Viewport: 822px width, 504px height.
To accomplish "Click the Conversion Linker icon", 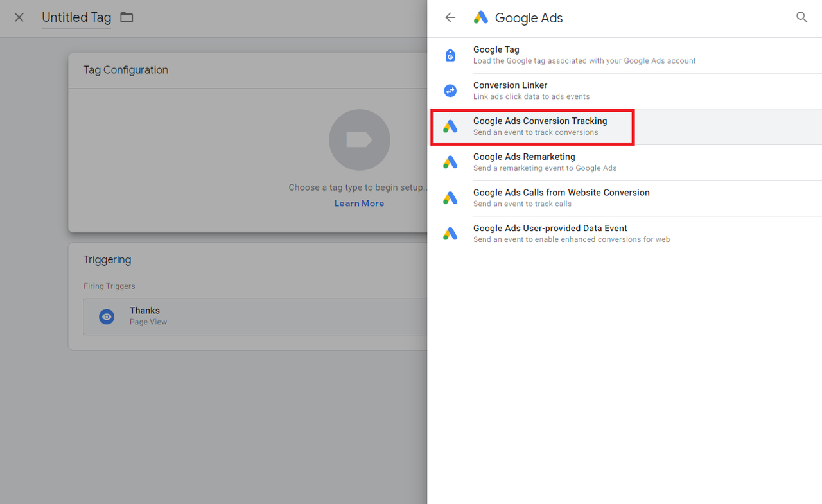I will click(450, 91).
